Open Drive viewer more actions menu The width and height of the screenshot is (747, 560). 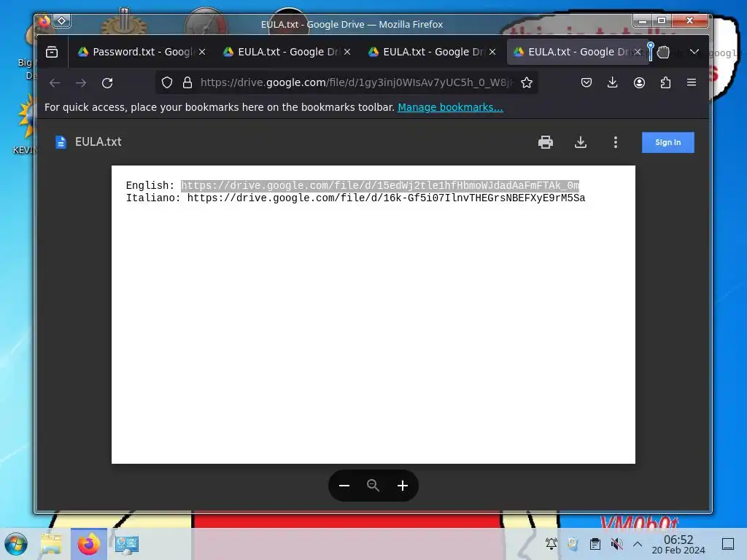[616, 142]
